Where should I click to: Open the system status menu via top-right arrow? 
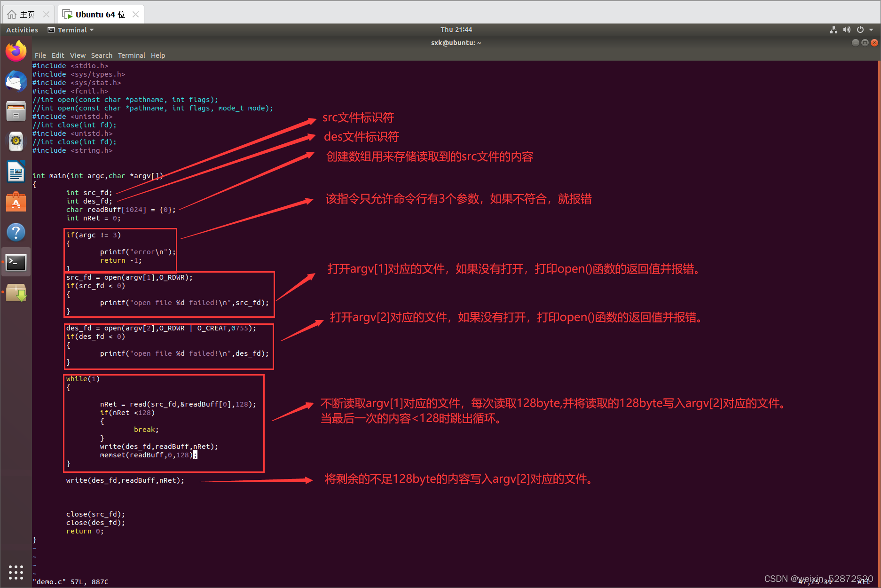click(x=871, y=30)
